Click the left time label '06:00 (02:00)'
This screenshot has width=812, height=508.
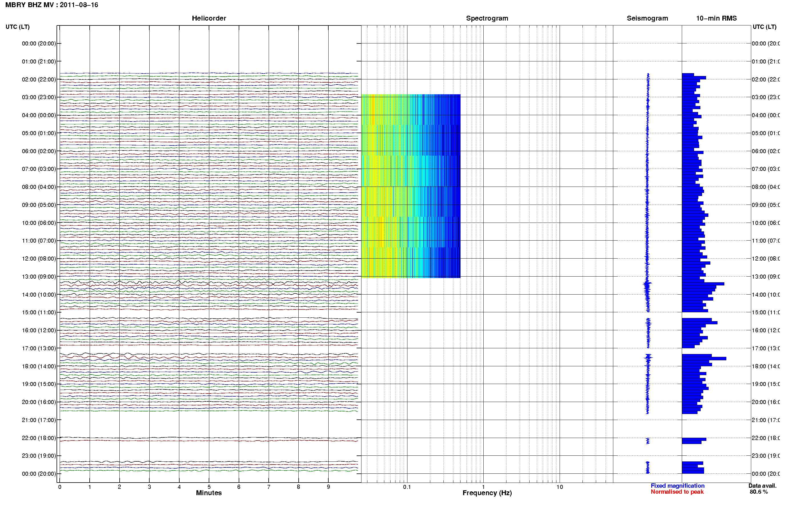coord(39,151)
